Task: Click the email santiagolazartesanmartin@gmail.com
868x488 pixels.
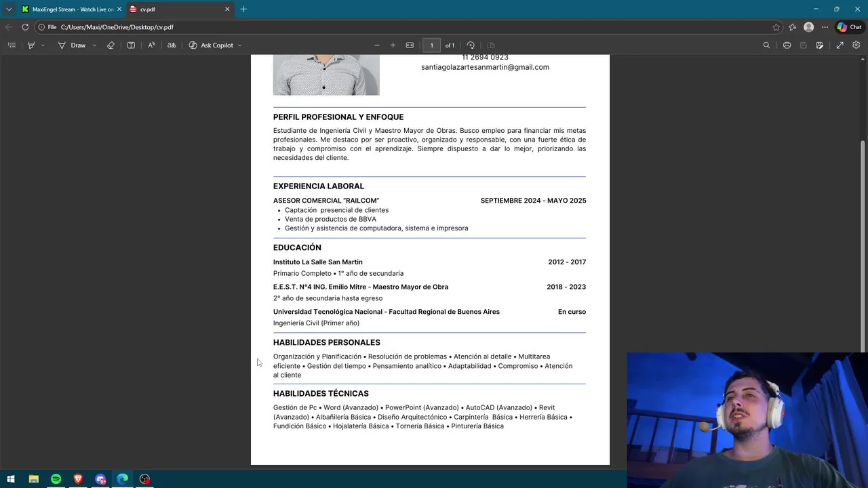Action: 485,67
